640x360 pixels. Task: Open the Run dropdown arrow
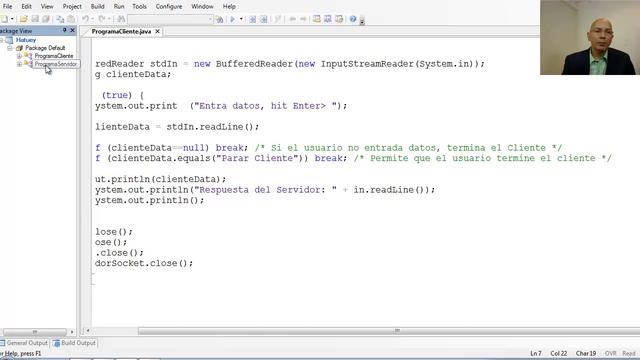click(241, 19)
